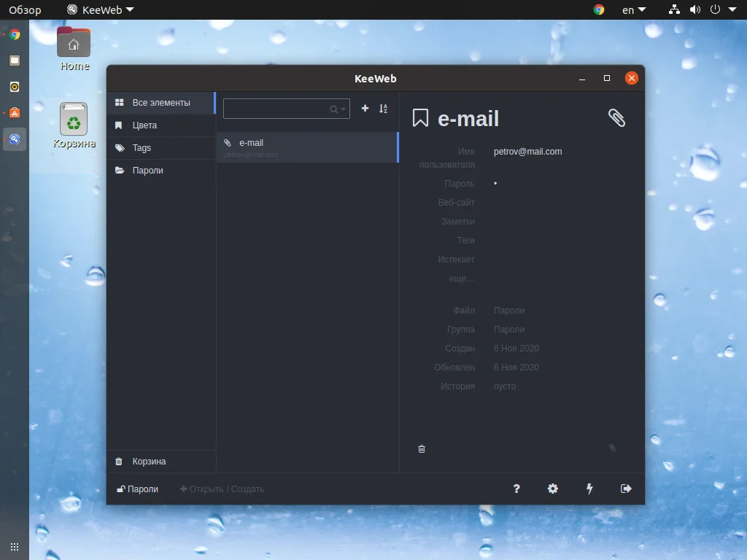Open the Colors (Цвета) filter
The width and height of the screenshot is (747, 560).
[x=161, y=125]
